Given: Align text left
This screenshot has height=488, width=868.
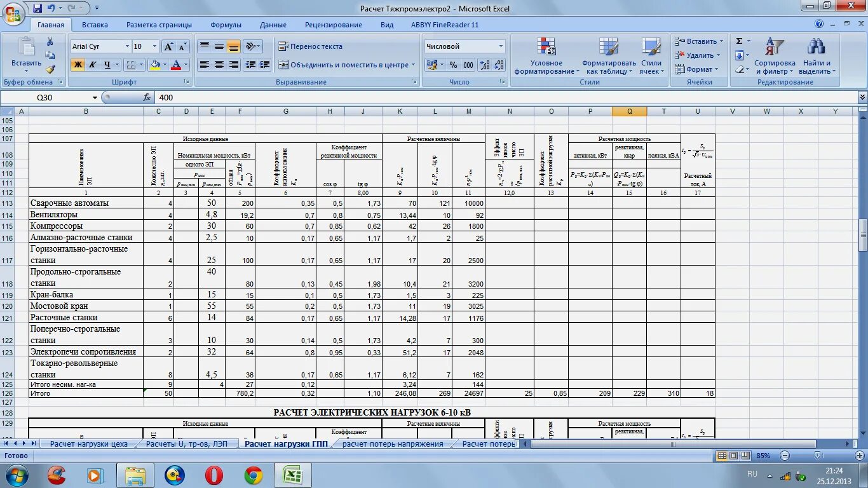Looking at the screenshot, I should tap(204, 65).
